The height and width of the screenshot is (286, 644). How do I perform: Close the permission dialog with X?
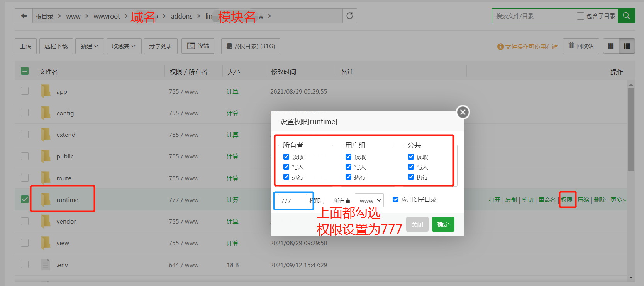[x=463, y=112]
